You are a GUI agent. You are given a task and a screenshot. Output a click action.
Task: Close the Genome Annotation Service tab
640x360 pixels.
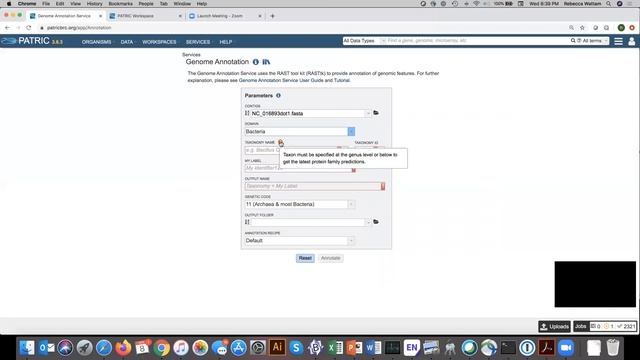click(x=100, y=16)
